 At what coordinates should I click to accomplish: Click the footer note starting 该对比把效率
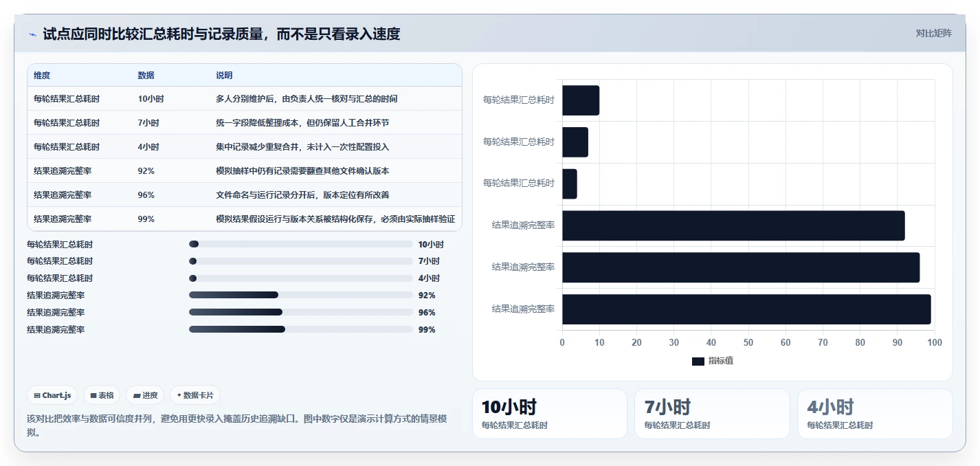237,425
